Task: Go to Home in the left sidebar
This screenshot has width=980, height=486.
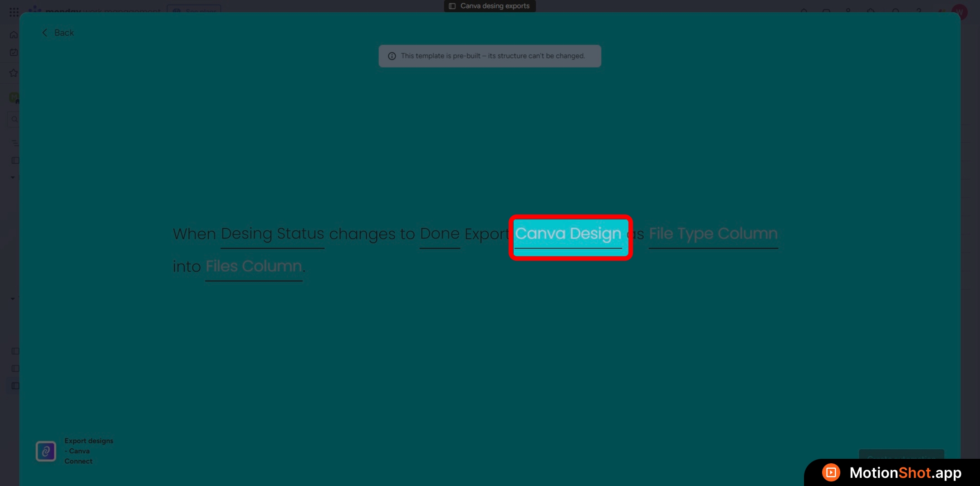Action: coord(14,35)
